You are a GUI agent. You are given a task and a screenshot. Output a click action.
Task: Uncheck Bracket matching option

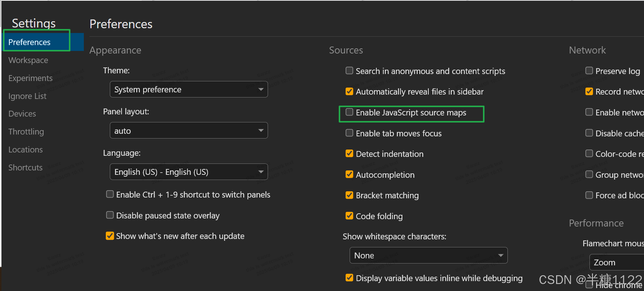[349, 195]
